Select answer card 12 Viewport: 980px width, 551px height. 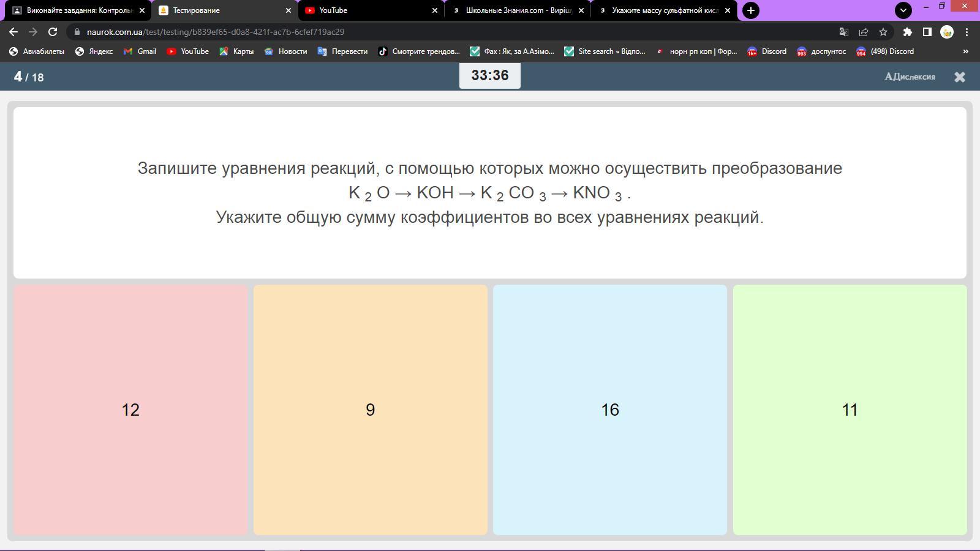pos(130,410)
